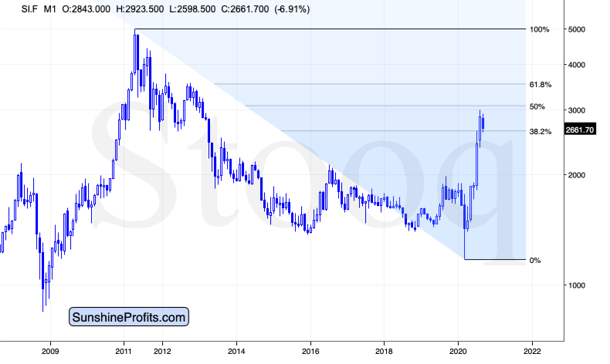Click the 4000 price axis value
Viewport: 610px width, 364px height.
[577, 65]
